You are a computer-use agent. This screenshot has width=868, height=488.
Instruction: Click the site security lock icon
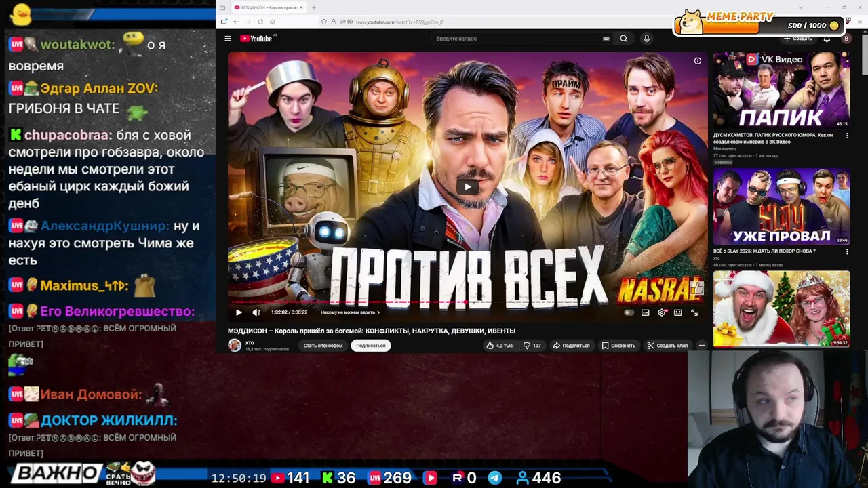pos(333,22)
